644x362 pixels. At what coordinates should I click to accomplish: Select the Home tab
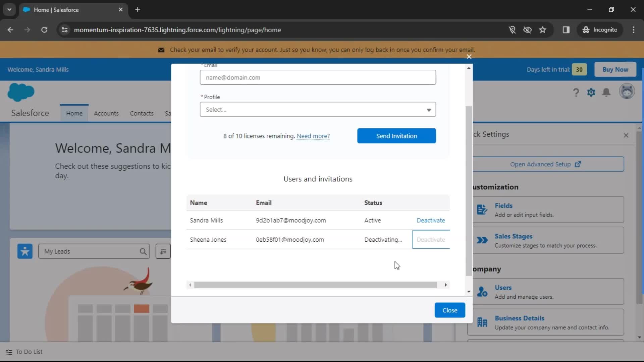click(74, 113)
